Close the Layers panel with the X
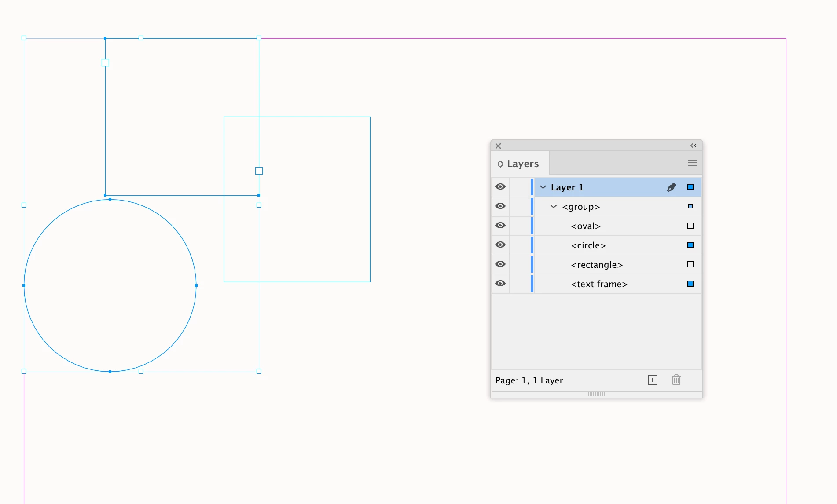Viewport: 837px width, 504px height. [x=498, y=146]
